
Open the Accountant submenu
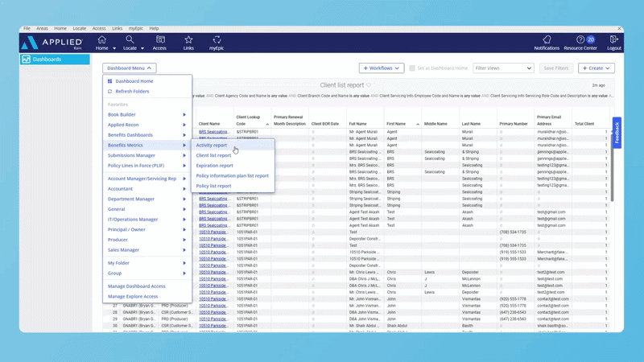[147, 189]
